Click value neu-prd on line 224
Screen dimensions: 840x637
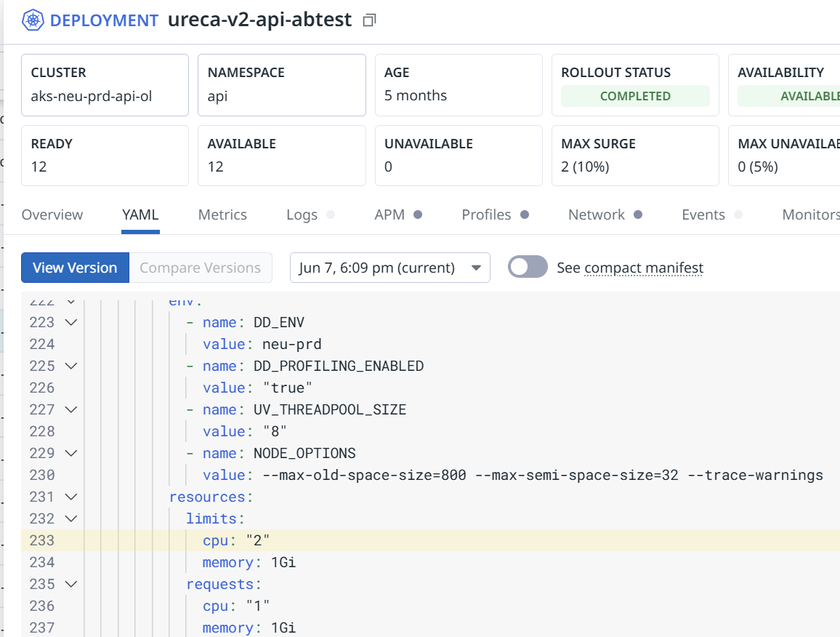pos(292,344)
